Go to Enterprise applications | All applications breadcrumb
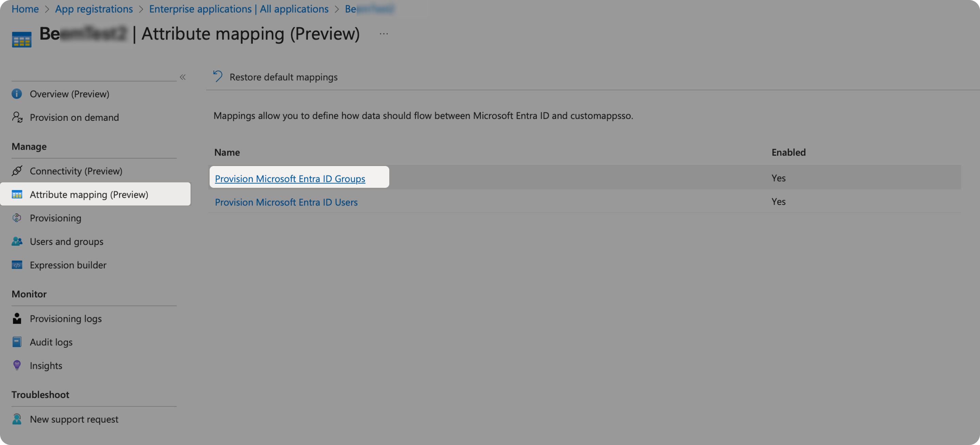This screenshot has height=445, width=980. point(239,9)
